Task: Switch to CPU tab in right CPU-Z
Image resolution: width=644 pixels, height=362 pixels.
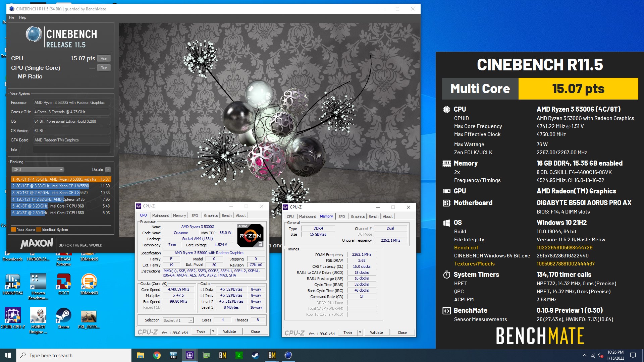Action: click(x=290, y=217)
